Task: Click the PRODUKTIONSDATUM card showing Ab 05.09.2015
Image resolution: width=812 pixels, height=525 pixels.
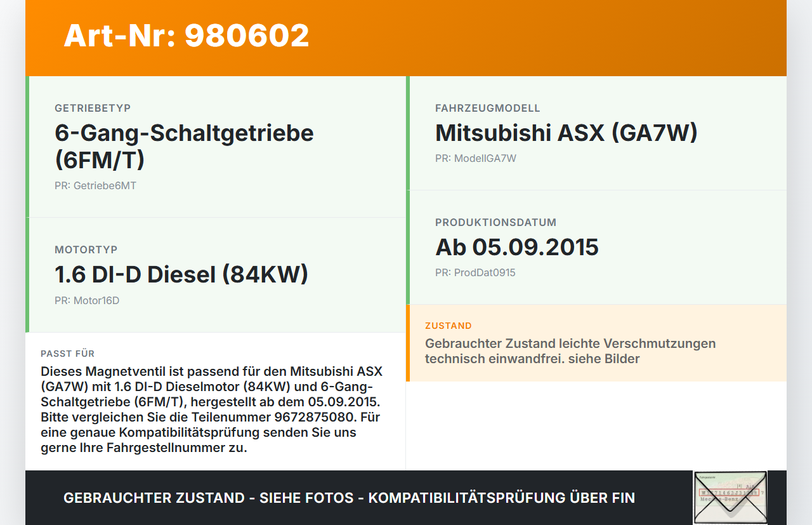Action: tap(596, 247)
